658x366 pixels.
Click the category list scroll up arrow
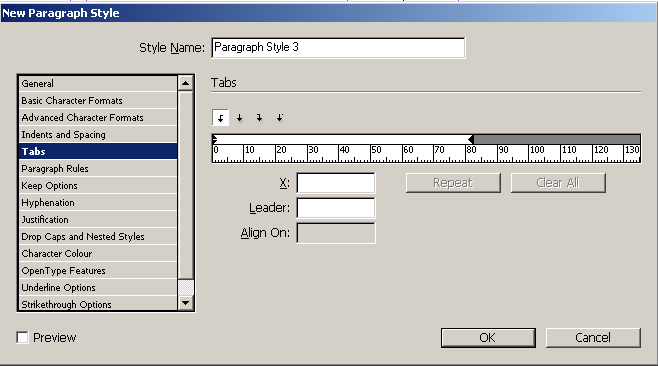click(x=185, y=83)
